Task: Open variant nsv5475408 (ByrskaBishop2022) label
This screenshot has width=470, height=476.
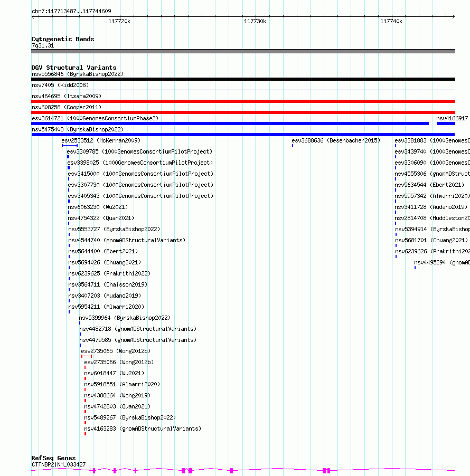Action: (78, 129)
